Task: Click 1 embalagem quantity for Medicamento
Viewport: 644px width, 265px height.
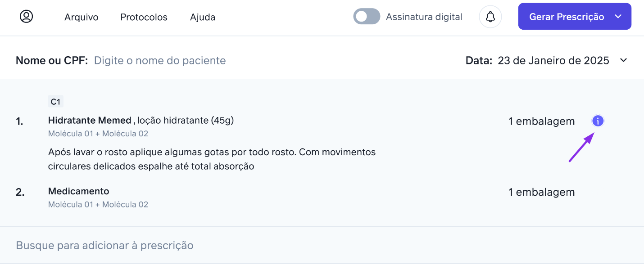Action: (542, 192)
